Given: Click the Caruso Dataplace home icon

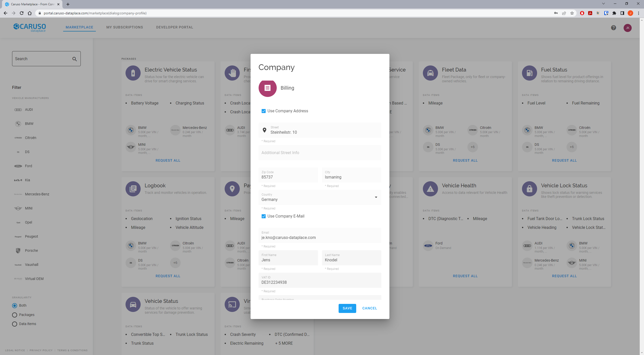Looking at the screenshot, I should click(x=29, y=27).
